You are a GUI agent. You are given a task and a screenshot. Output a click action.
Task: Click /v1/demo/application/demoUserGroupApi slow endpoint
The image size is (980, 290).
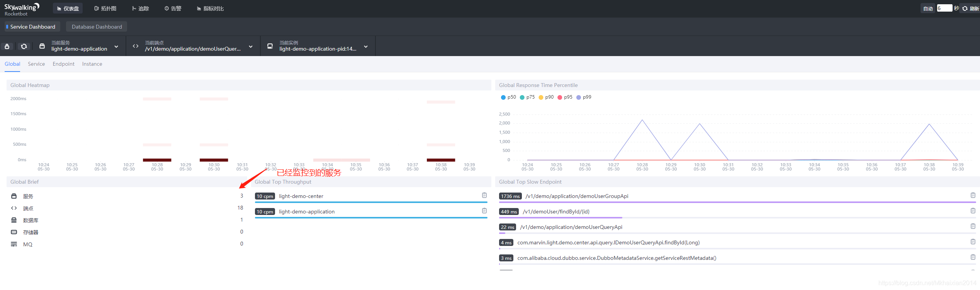[x=577, y=196]
